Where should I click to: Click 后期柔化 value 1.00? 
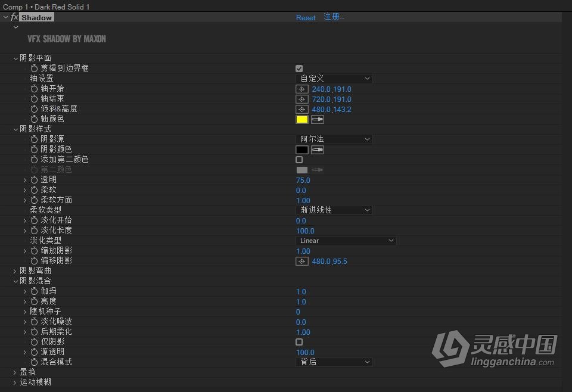303,332
